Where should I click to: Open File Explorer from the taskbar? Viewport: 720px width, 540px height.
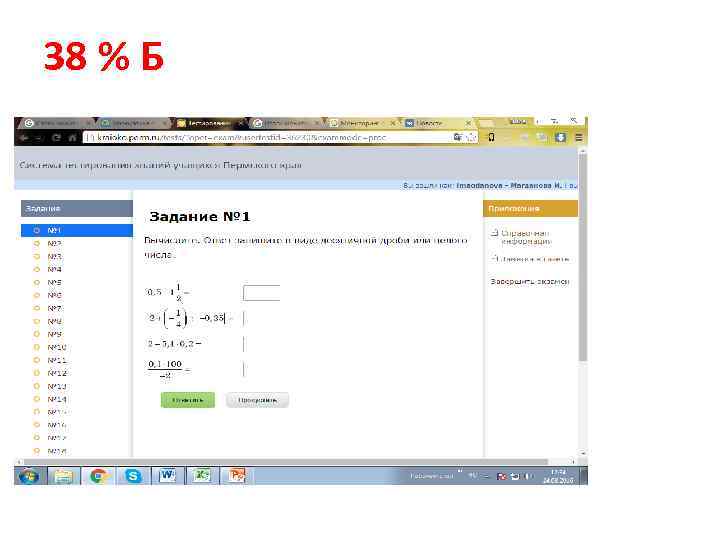tap(64, 476)
